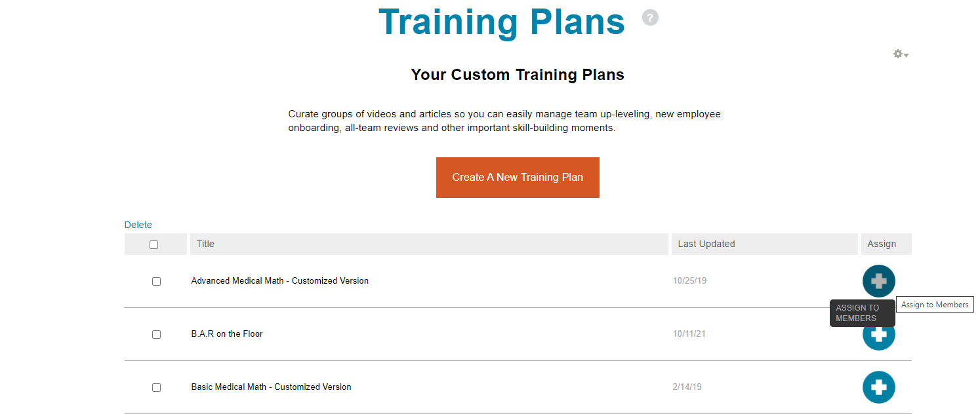Assign B.A.R on the Floor plan
This screenshot has height=420, width=980.
[879, 338]
